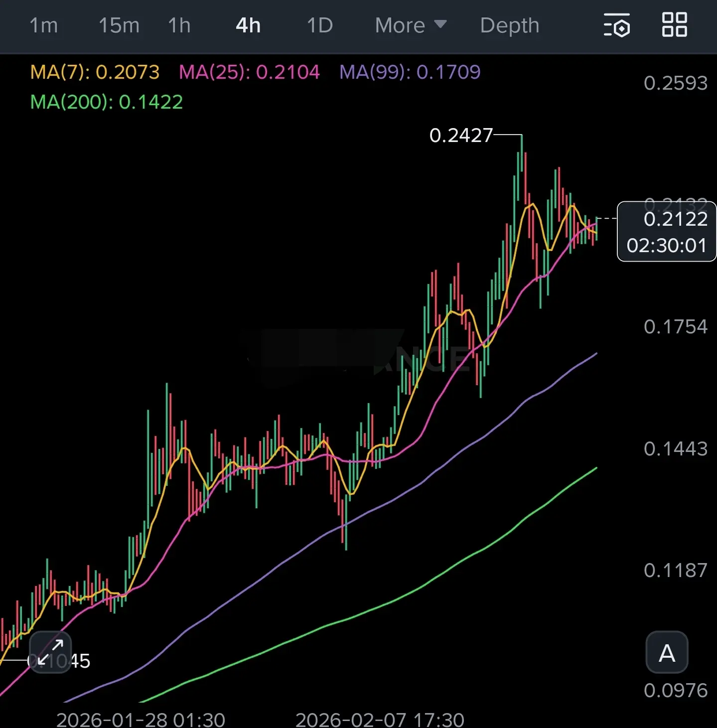This screenshot has width=717, height=728.
Task: Click the 0.0976 price axis label
Action: click(x=676, y=691)
